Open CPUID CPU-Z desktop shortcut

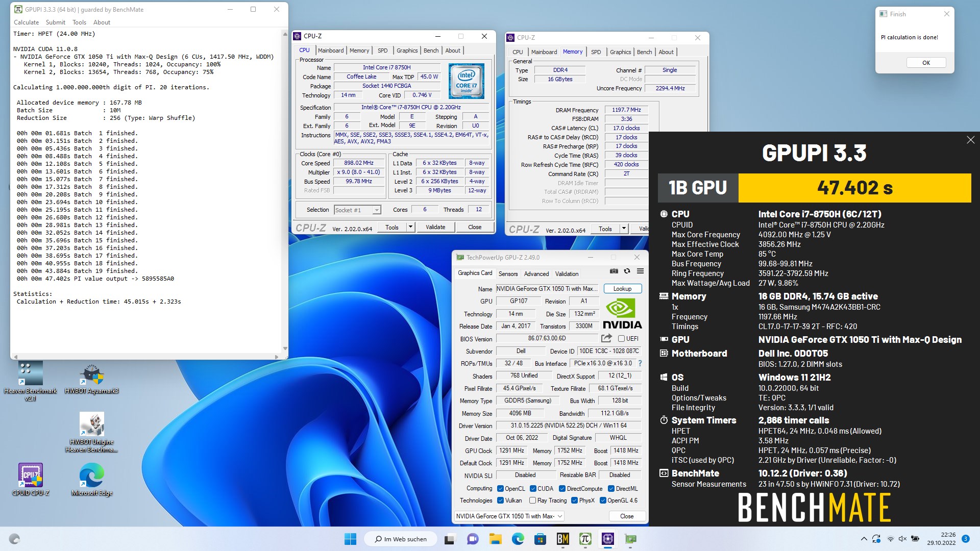pyautogui.click(x=31, y=480)
